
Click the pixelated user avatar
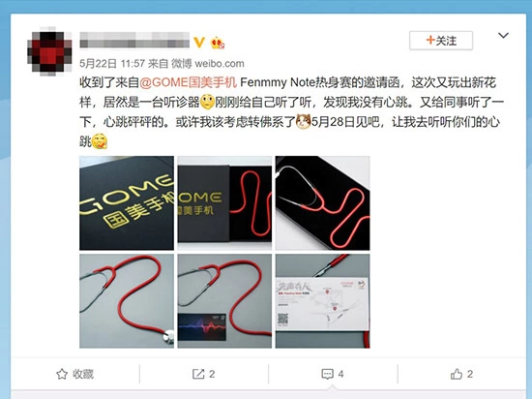49,51
